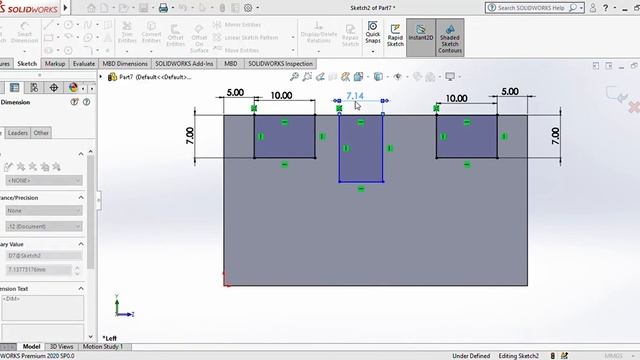Click the Convert Entities tool
640x360 pixels.
coord(151,33)
